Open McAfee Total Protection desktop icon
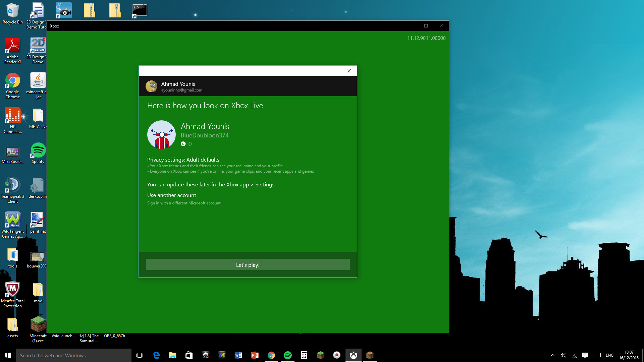 coord(13,295)
